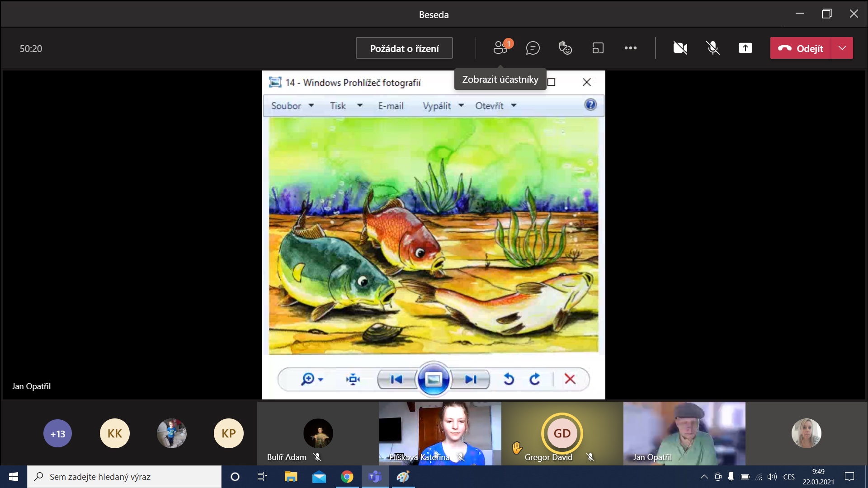
Task: Open breakout rooms icon
Action: click(598, 48)
